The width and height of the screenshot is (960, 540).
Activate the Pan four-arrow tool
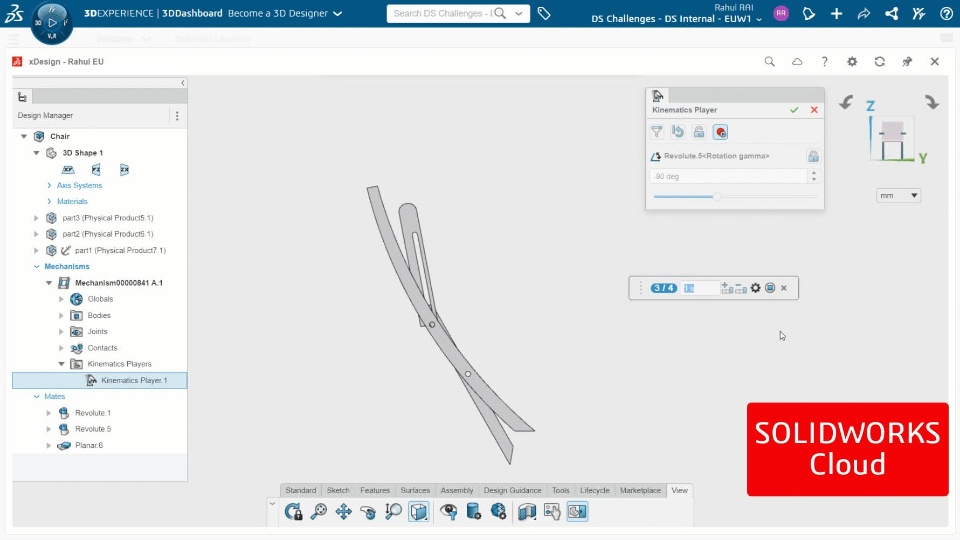tap(343, 511)
